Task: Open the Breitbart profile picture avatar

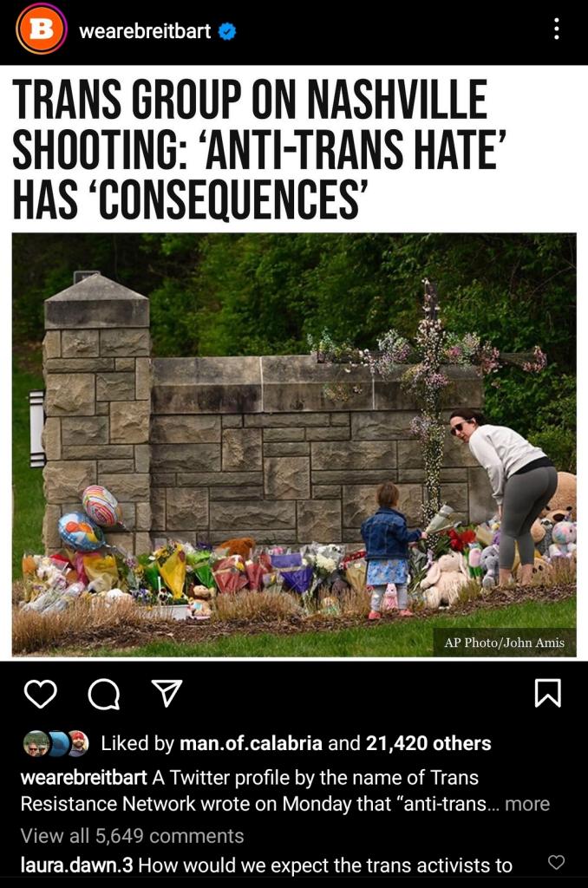Action: (42, 29)
